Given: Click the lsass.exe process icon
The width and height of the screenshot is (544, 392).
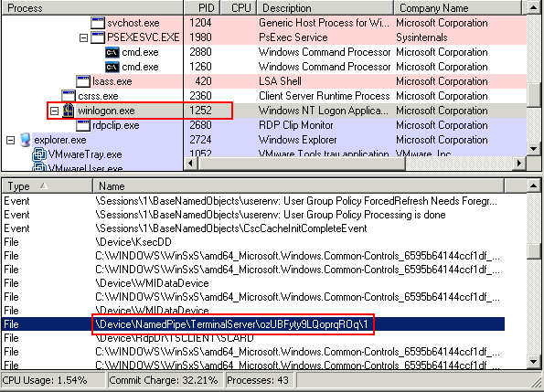Looking at the screenshot, I should pyautogui.click(x=83, y=81).
